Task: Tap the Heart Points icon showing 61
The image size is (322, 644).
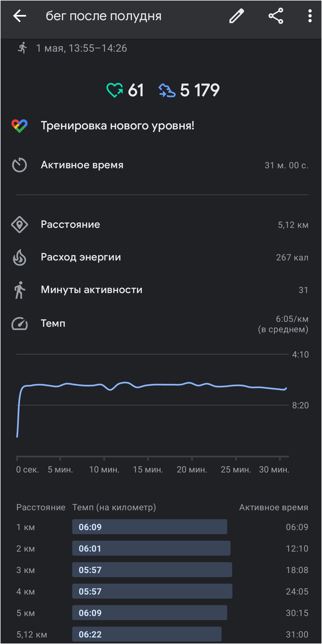Action: point(115,90)
